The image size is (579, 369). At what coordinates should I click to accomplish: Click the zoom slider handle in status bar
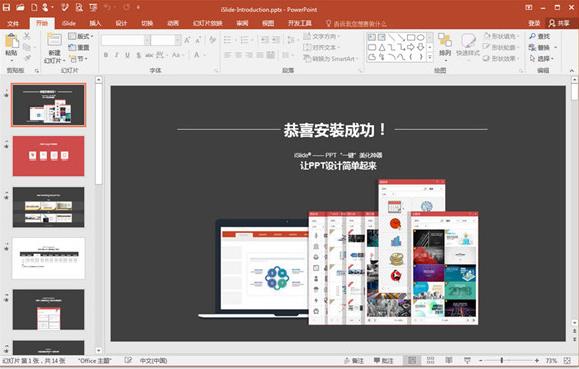click(501, 360)
